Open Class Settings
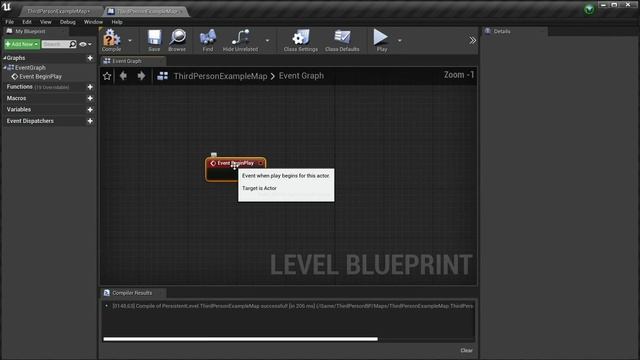The image size is (640, 360). 301,40
